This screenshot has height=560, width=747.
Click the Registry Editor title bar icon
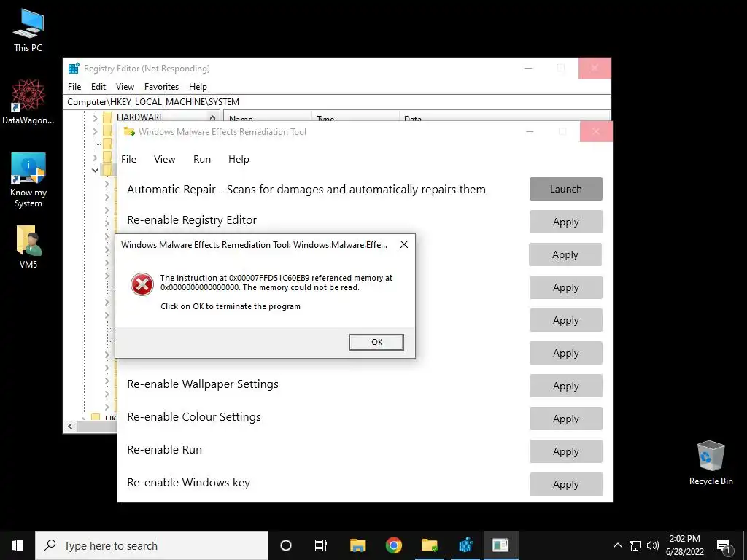click(74, 68)
